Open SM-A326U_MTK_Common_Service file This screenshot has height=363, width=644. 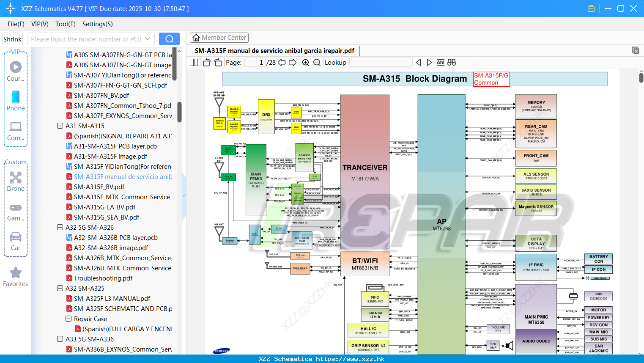tap(123, 268)
